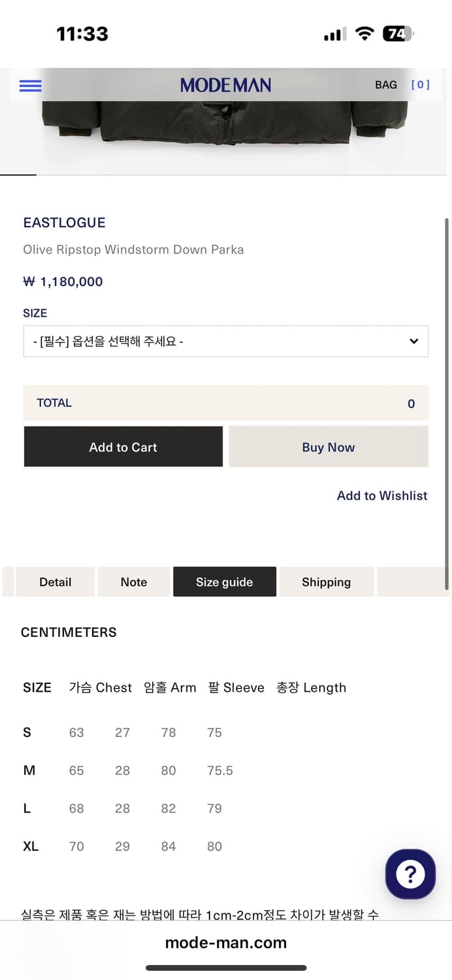Open the help question mark bubble

410,874
